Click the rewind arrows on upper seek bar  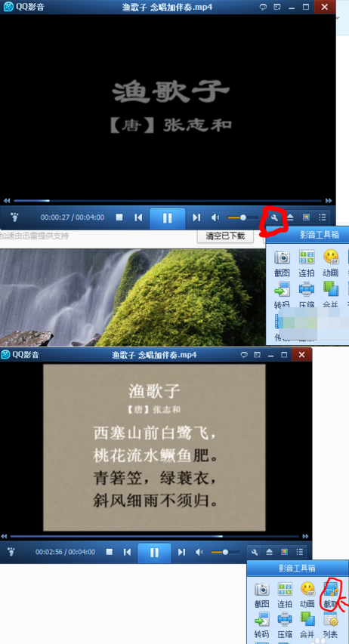[7, 201]
